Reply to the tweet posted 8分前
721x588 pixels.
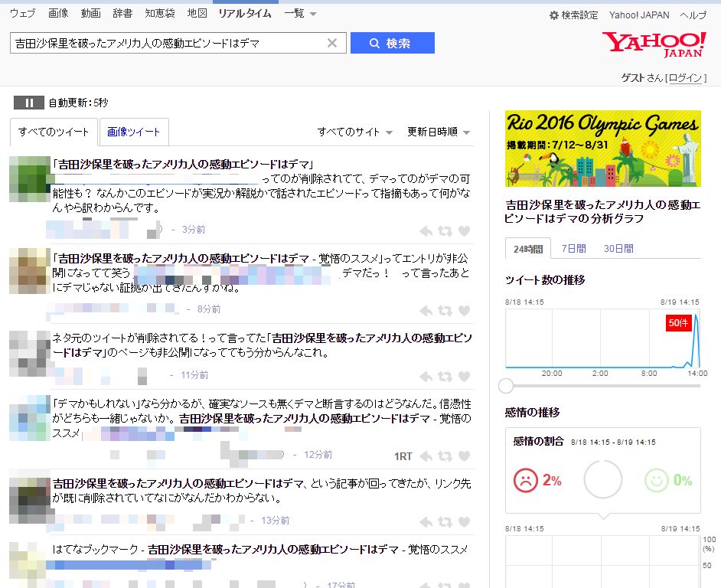point(426,311)
